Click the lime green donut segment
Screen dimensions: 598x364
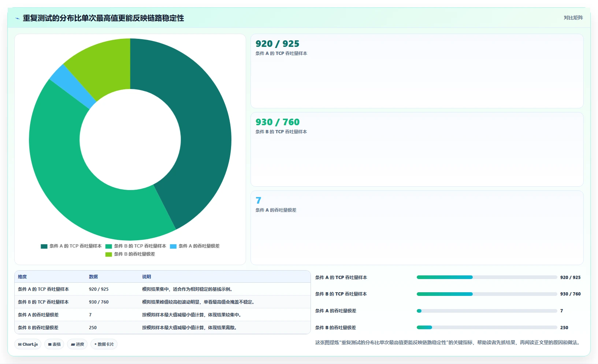point(104,64)
